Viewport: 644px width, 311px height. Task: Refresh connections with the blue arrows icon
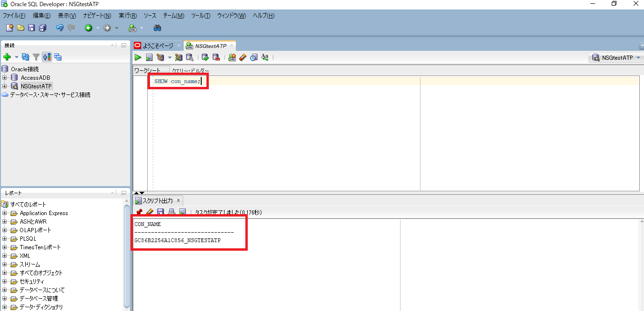tap(26, 57)
